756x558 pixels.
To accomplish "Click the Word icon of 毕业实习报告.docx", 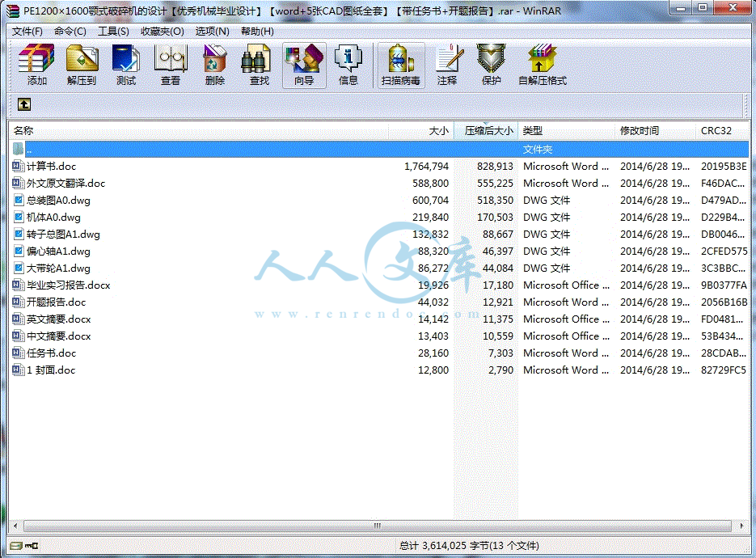I will click(19, 285).
